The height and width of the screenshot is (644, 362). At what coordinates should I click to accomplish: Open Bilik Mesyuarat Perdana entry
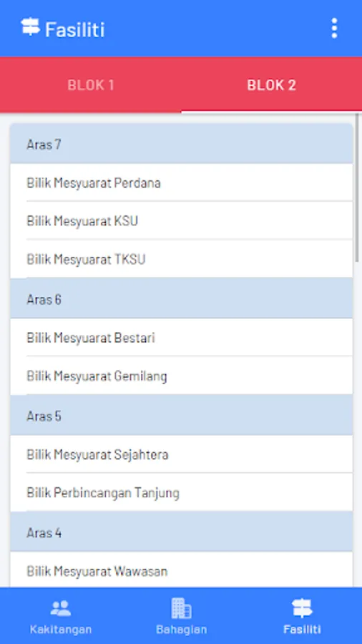coord(182,182)
